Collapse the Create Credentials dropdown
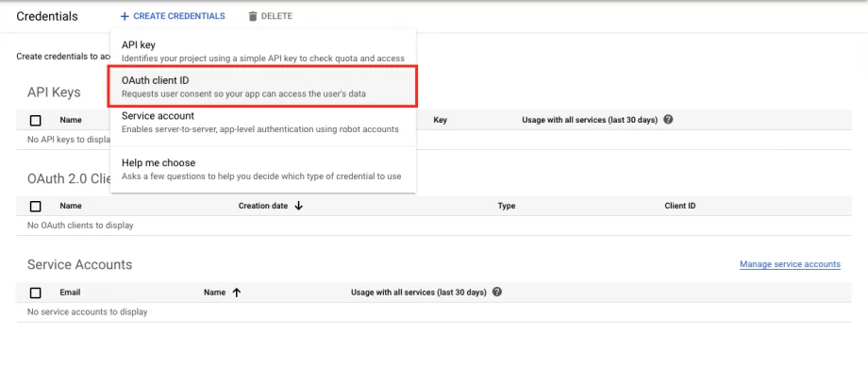 tap(173, 17)
